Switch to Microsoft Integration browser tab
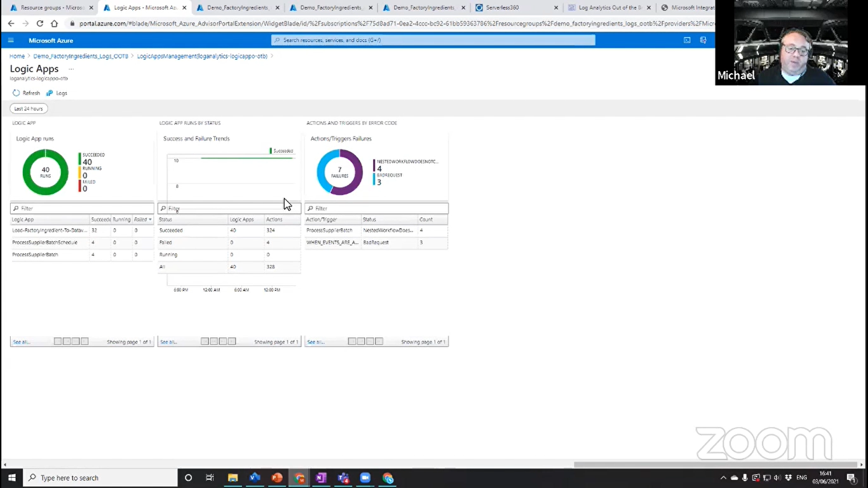The width and height of the screenshot is (868, 488). tap(686, 8)
